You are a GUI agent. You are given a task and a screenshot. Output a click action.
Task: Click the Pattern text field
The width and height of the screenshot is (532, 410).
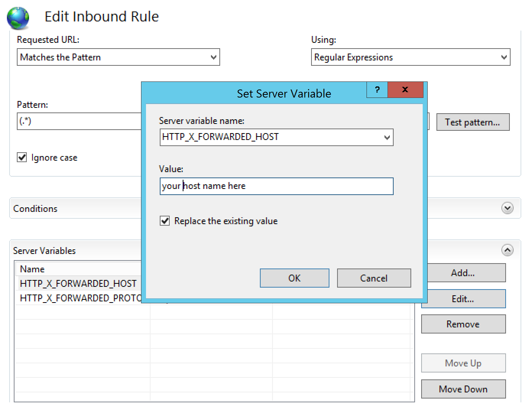79,121
